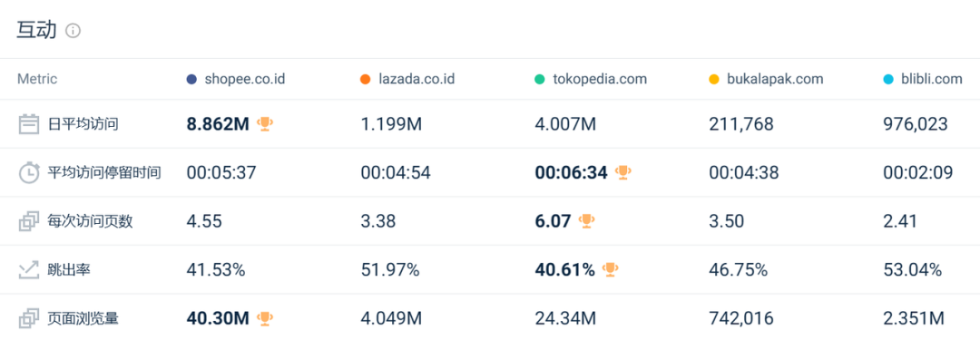The image size is (980, 350).
Task: Click the calendar icon for 日平均访问
Action: click(29, 123)
